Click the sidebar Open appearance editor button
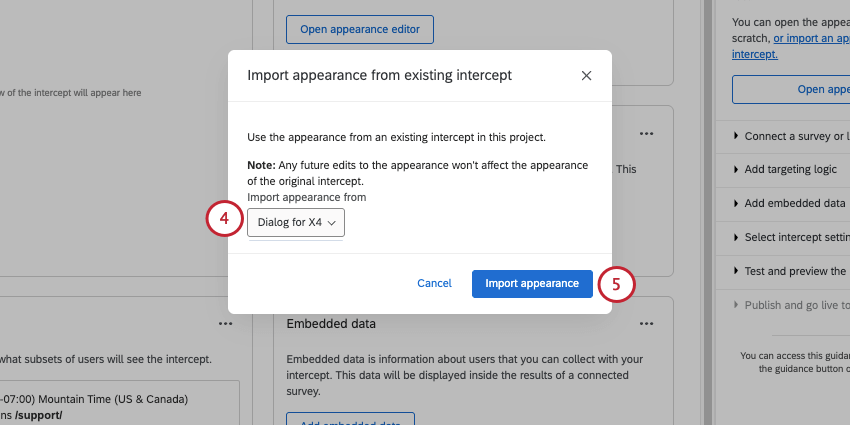 tap(792, 89)
